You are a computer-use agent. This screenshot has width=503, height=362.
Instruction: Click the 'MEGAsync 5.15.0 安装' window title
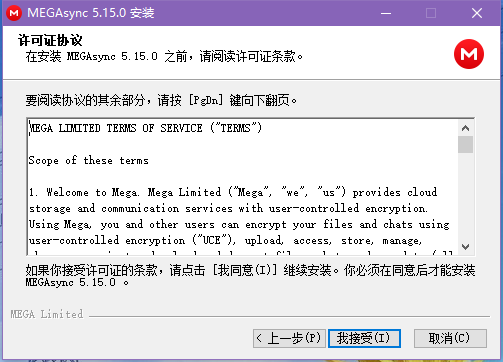91,13
